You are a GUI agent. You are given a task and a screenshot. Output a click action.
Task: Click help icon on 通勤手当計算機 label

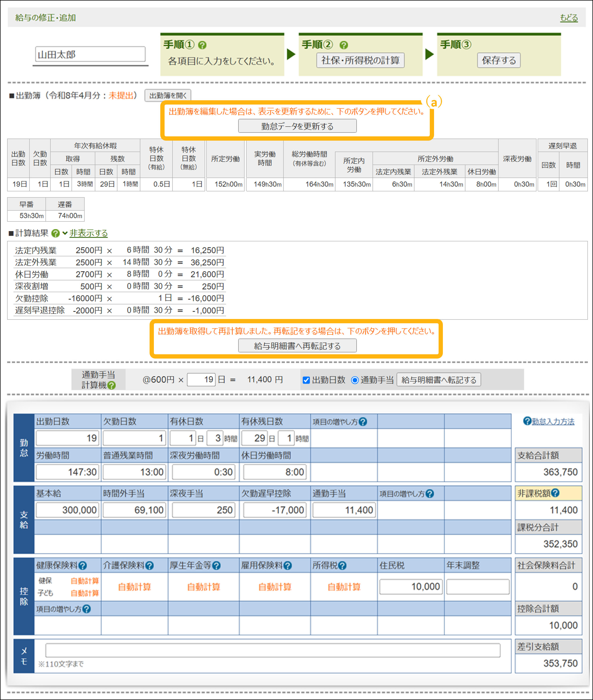pos(112,385)
